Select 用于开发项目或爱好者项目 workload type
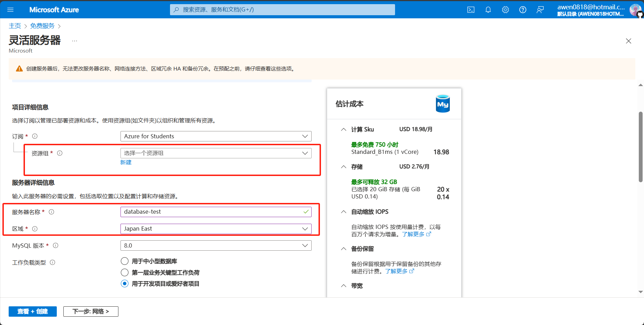Image resolution: width=644 pixels, height=325 pixels. point(125,284)
